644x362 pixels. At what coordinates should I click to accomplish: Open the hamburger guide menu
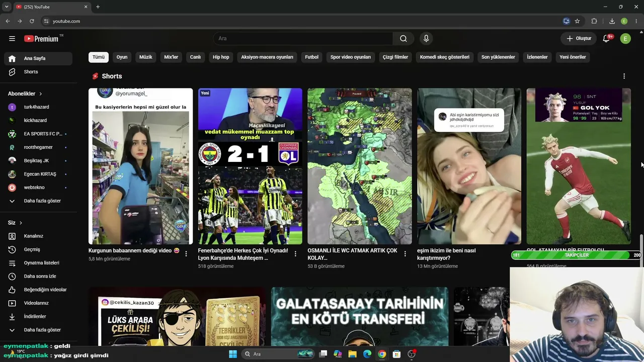(x=12, y=39)
